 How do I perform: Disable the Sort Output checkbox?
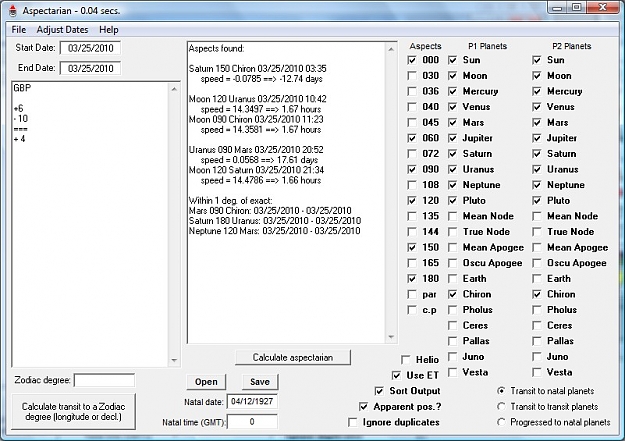click(x=379, y=391)
